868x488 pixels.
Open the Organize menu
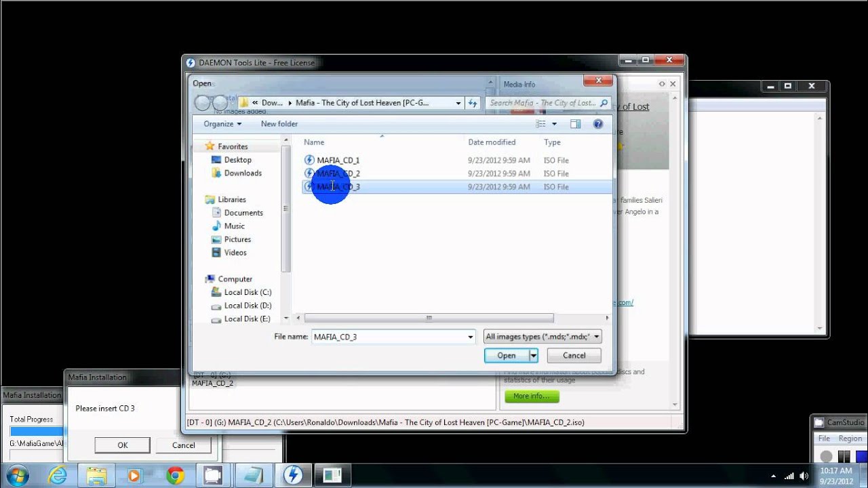coord(222,124)
